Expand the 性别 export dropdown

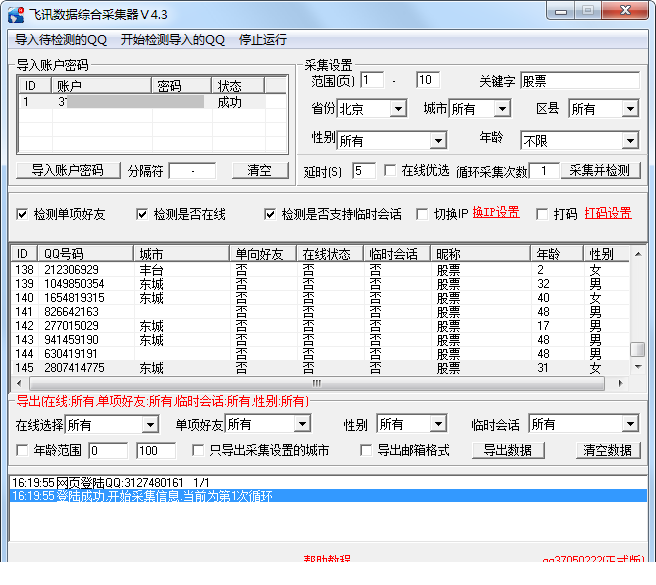pyautogui.click(x=438, y=424)
